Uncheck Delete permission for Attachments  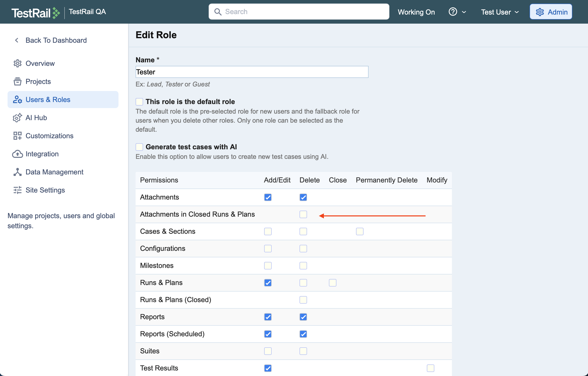click(x=303, y=197)
